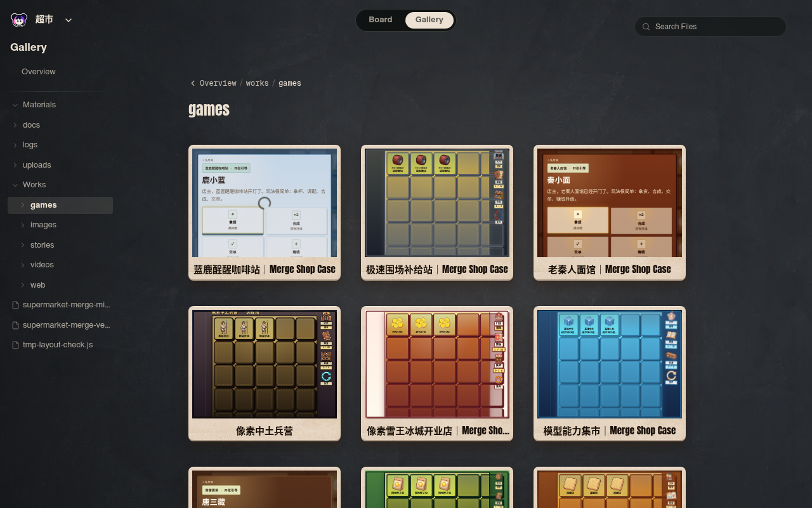Open the 蓝鹿醒醒咖啡站 Merge Shop Case card
Screen dimensions: 812x508
[x=265, y=213]
